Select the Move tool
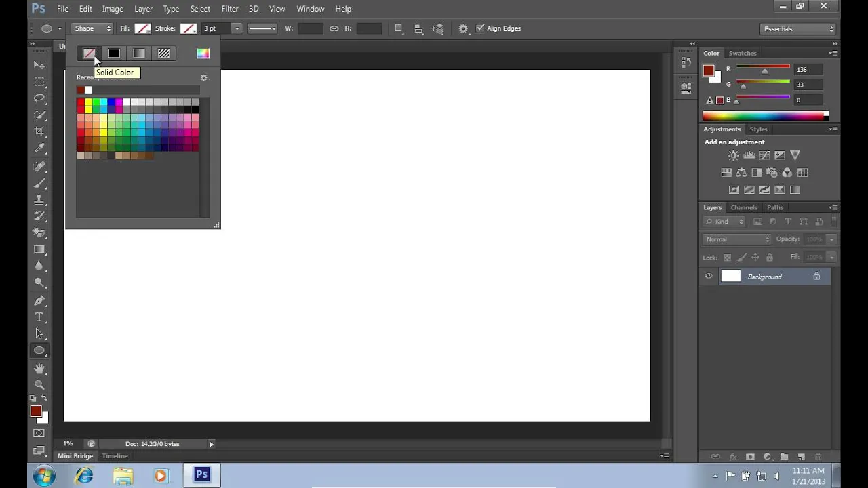 coord(39,65)
